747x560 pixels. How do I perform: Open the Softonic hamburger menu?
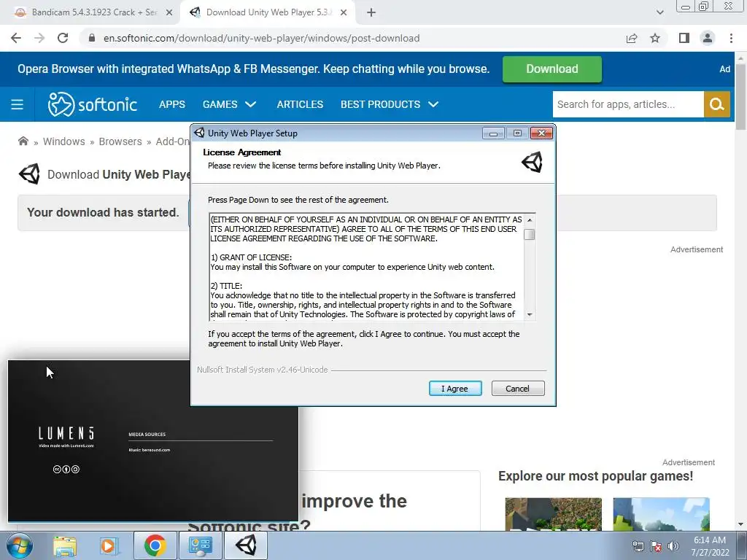(18, 104)
